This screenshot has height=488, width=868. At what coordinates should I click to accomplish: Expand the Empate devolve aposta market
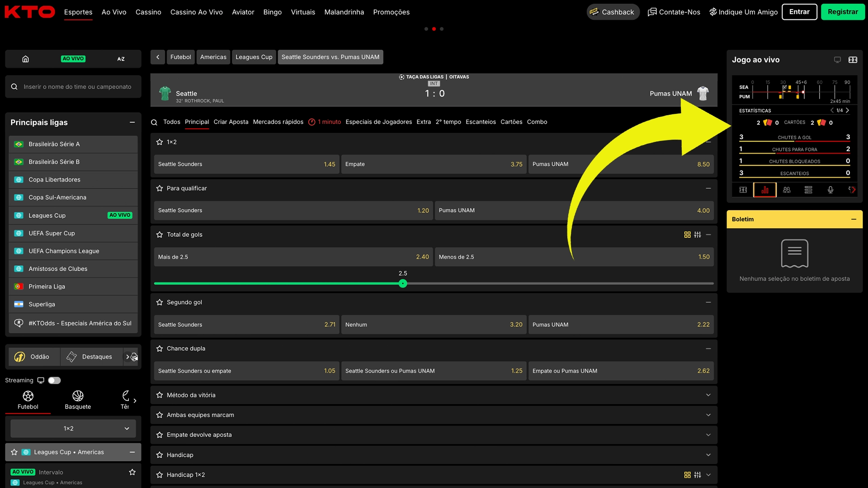[708, 435]
